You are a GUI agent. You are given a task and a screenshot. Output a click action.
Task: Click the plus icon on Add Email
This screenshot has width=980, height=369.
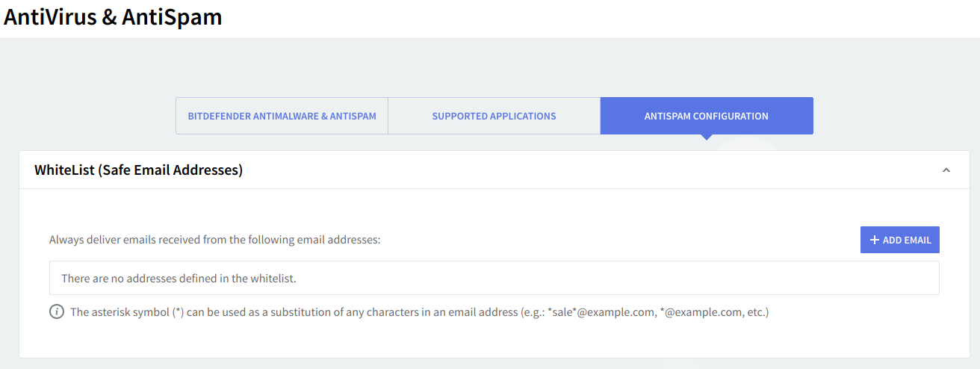[x=875, y=240]
